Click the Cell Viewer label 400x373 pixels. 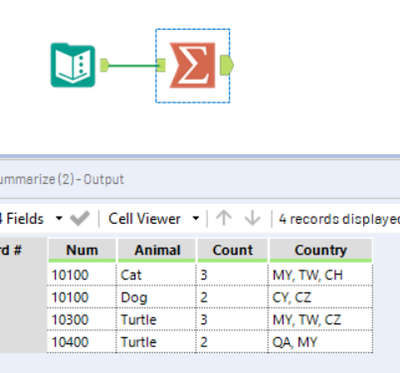(x=144, y=219)
